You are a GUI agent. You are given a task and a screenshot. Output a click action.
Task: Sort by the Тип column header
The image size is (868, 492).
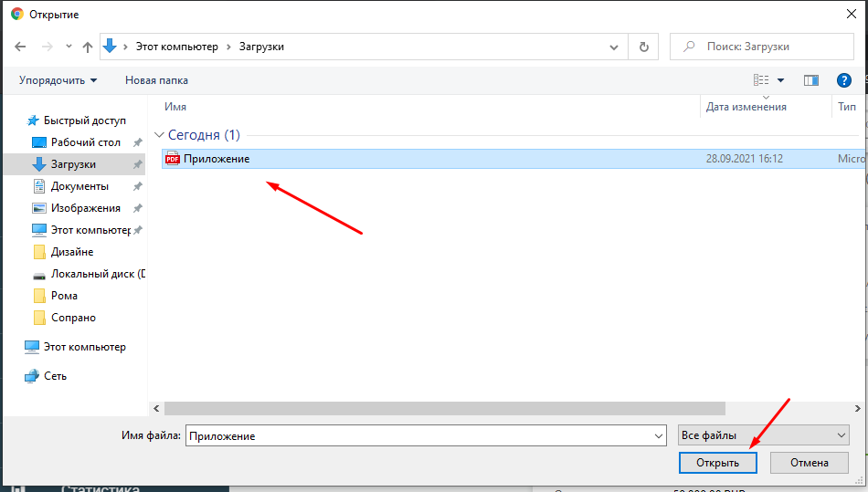(x=847, y=107)
